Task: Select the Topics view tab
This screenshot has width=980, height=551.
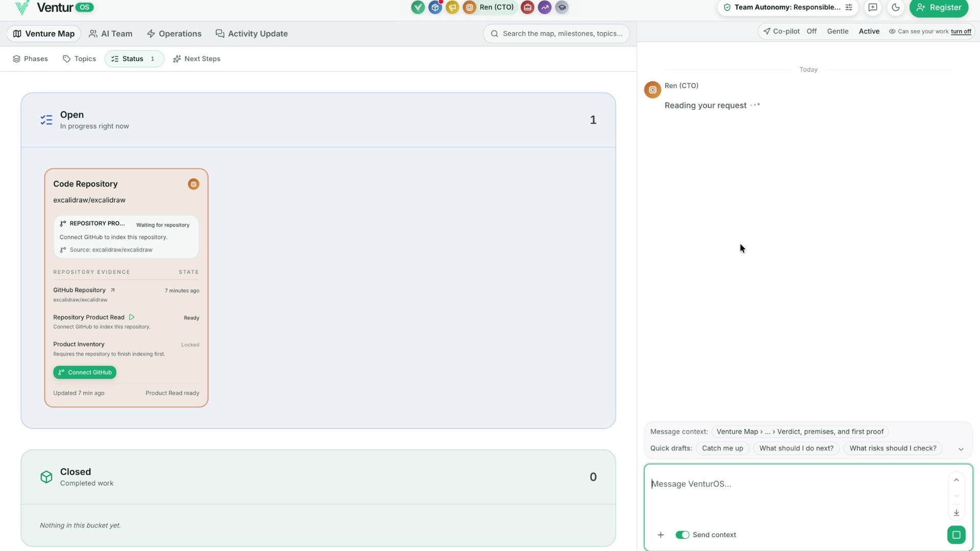Action: [80, 59]
